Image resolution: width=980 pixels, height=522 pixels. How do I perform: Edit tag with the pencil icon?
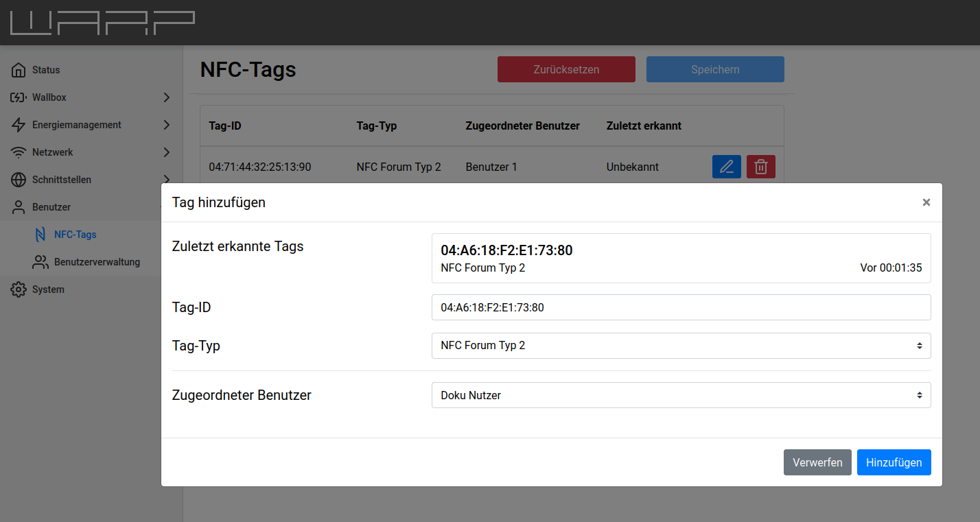pyautogui.click(x=726, y=167)
